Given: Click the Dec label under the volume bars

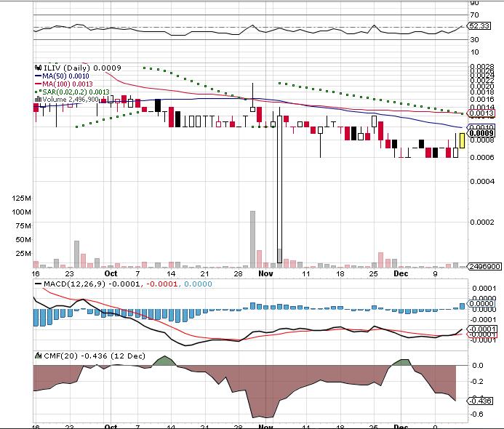Looking at the screenshot, I should (x=401, y=273).
